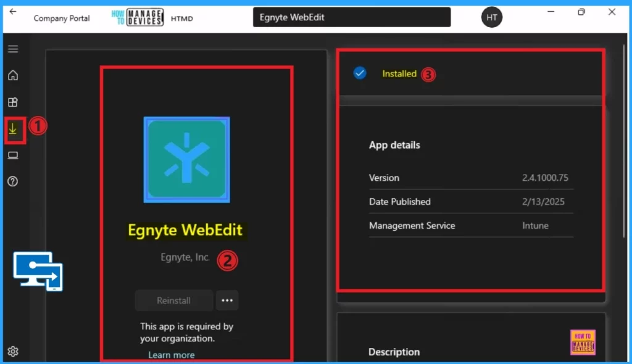The height and width of the screenshot is (364, 632).
Task: Click the Company Portal title text
Action: (62, 18)
